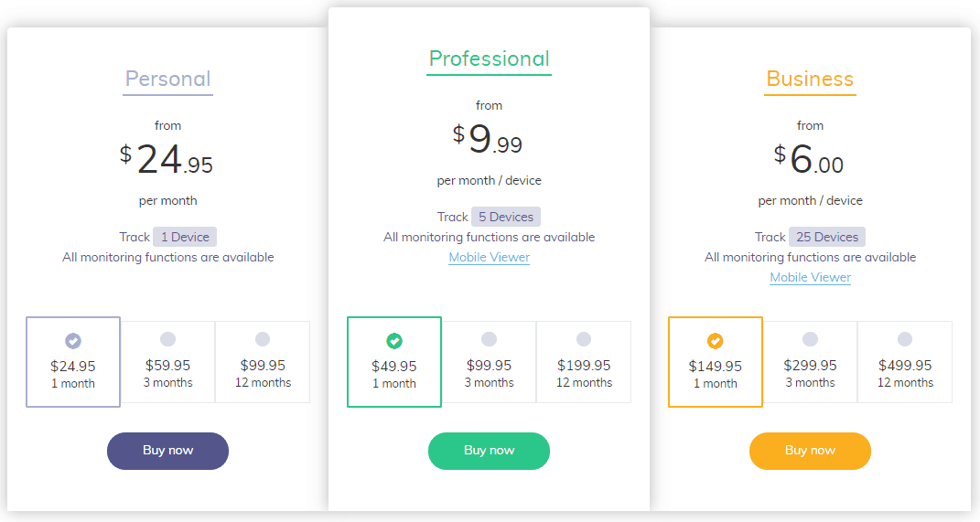This screenshot has height=522, width=980.
Task: Select the Personal $24.95 one-month option
Action: (x=73, y=362)
